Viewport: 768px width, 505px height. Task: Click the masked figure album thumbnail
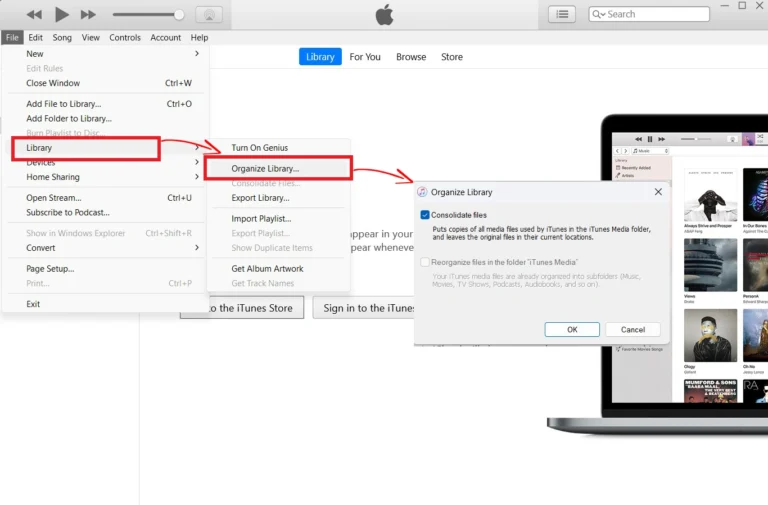click(711, 195)
